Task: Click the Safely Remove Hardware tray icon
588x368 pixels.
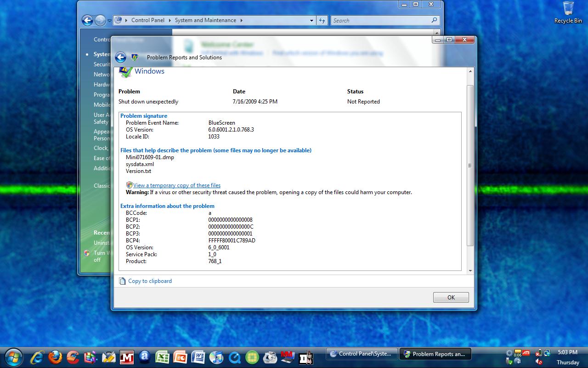Action: tap(509, 362)
